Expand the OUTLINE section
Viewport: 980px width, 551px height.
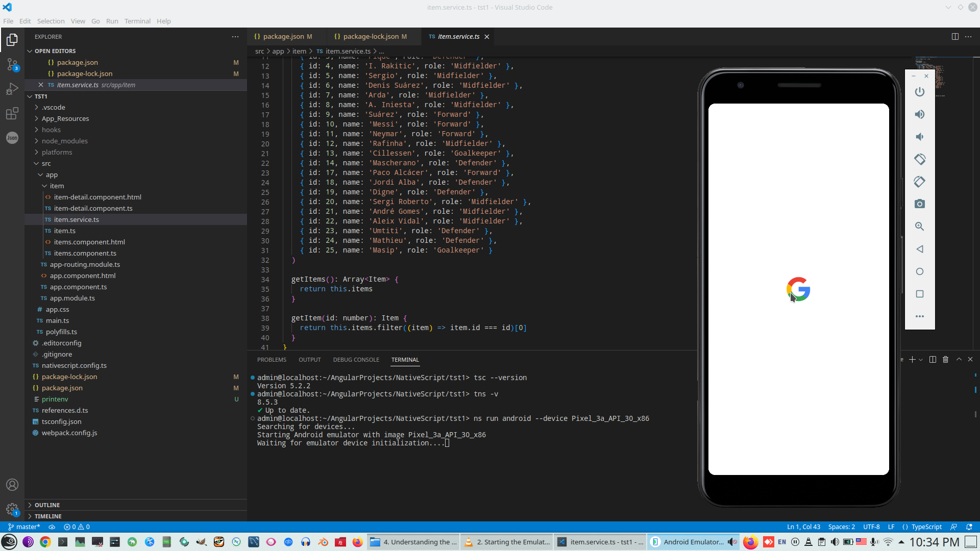pyautogui.click(x=47, y=505)
